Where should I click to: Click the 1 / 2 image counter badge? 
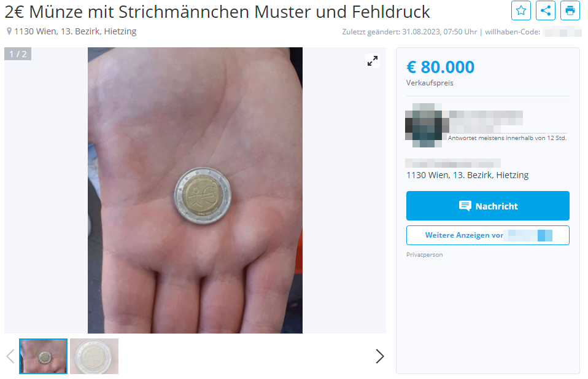point(18,53)
